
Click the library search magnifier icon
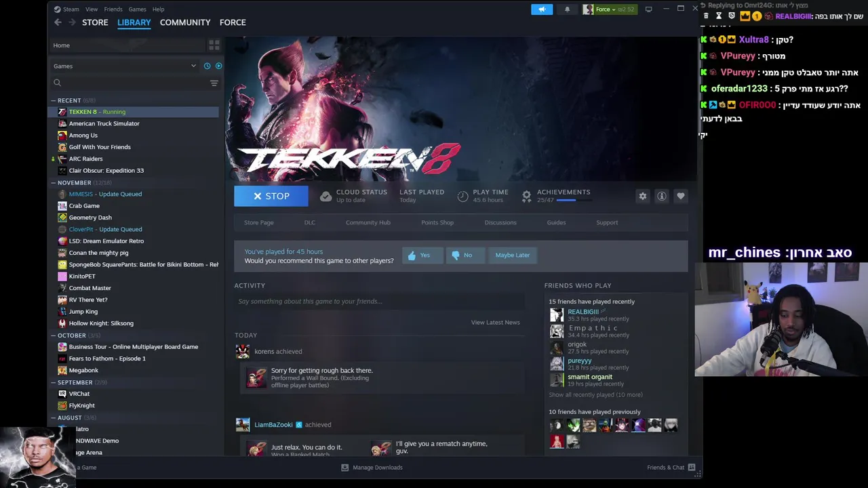coord(57,83)
